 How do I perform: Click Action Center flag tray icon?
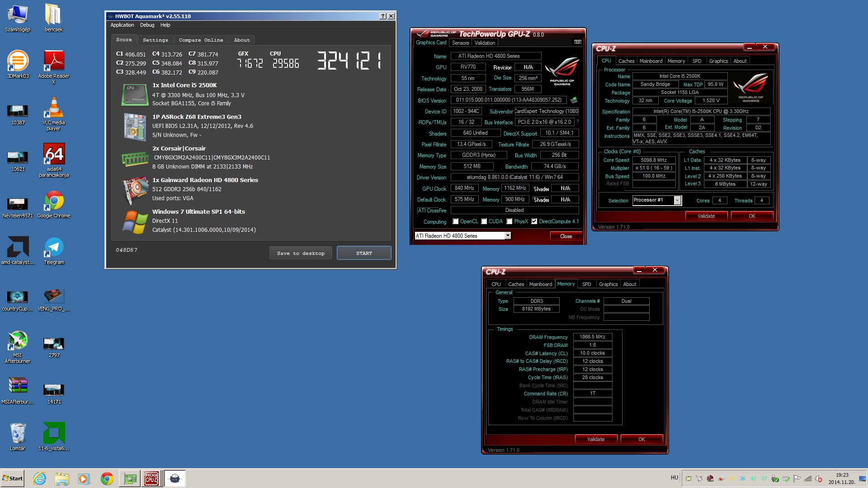797,479
